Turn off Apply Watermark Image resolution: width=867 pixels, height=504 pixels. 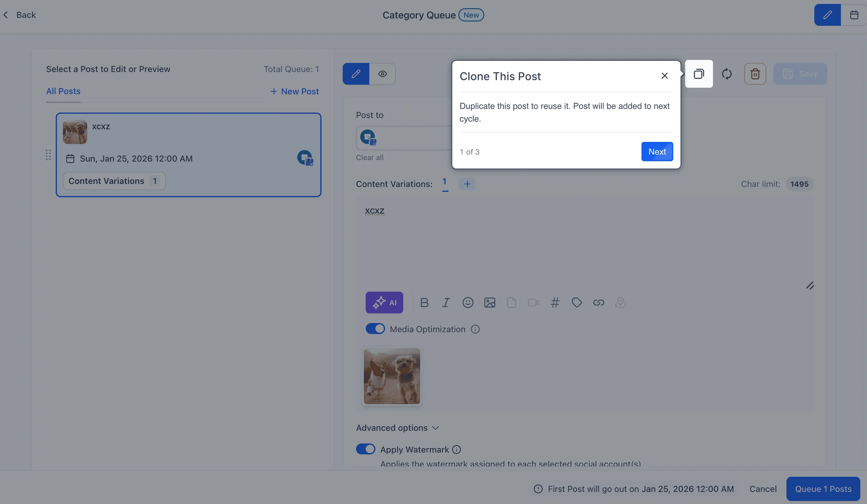pos(366,449)
